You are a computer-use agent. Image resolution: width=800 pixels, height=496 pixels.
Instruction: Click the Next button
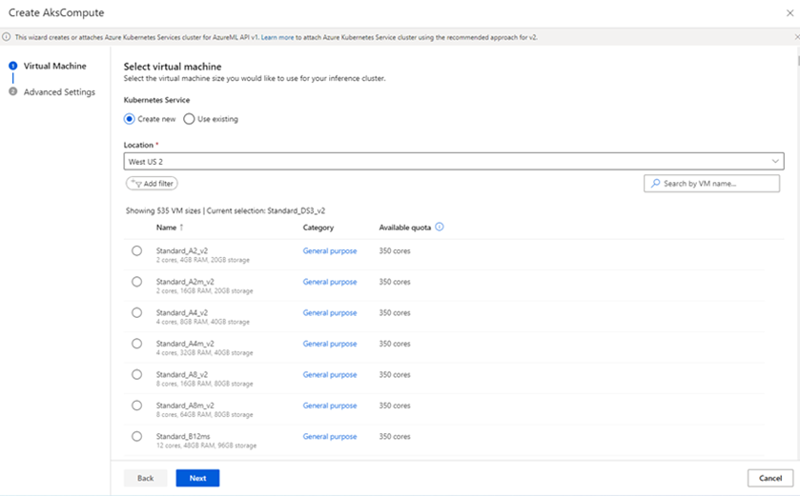tap(197, 478)
